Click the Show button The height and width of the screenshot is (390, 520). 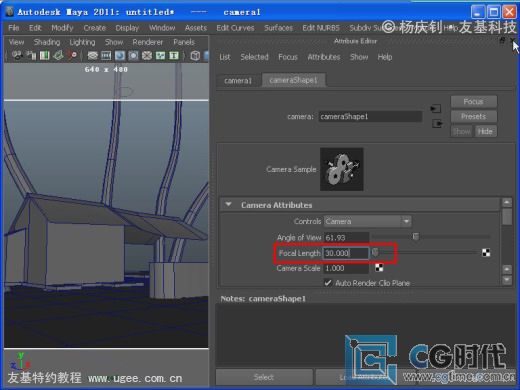[462, 131]
